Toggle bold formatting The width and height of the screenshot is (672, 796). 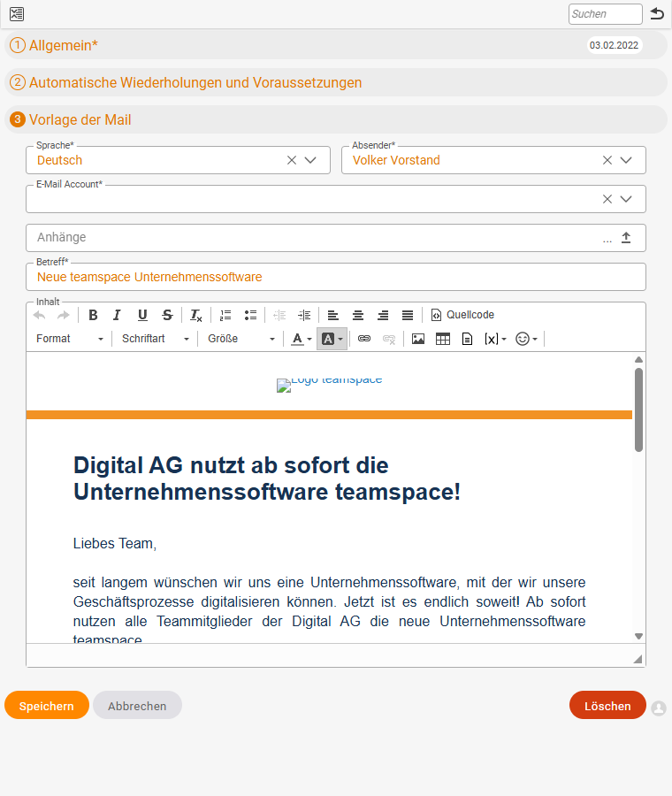(x=93, y=315)
